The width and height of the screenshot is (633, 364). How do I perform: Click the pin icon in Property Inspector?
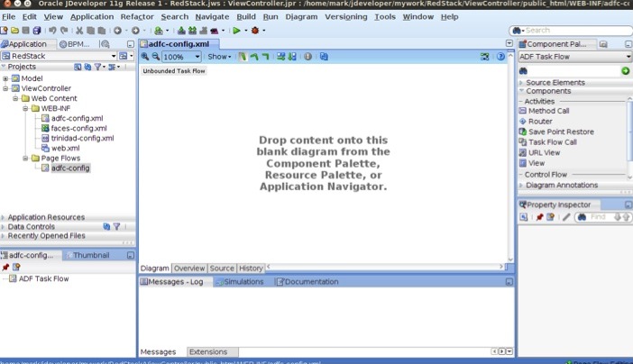[x=539, y=217]
